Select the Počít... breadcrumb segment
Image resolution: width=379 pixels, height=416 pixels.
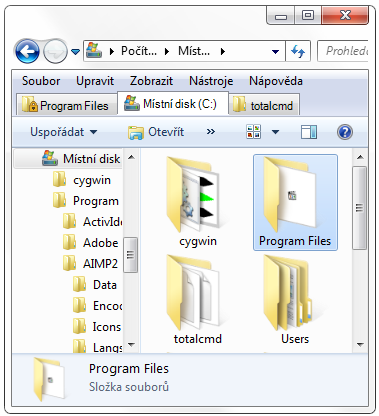point(138,51)
